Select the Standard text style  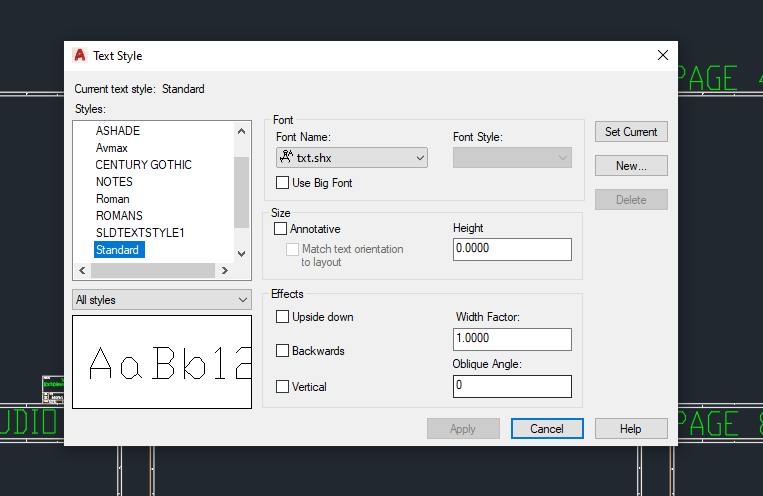119,250
